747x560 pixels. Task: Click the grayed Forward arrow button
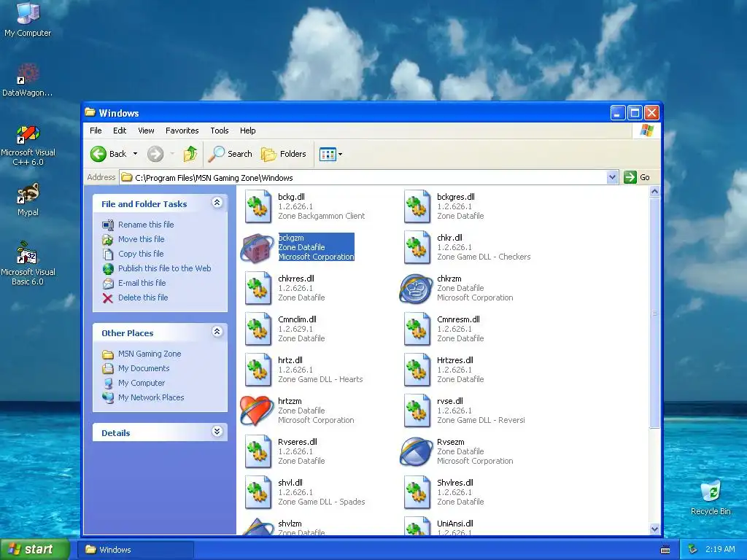point(155,154)
